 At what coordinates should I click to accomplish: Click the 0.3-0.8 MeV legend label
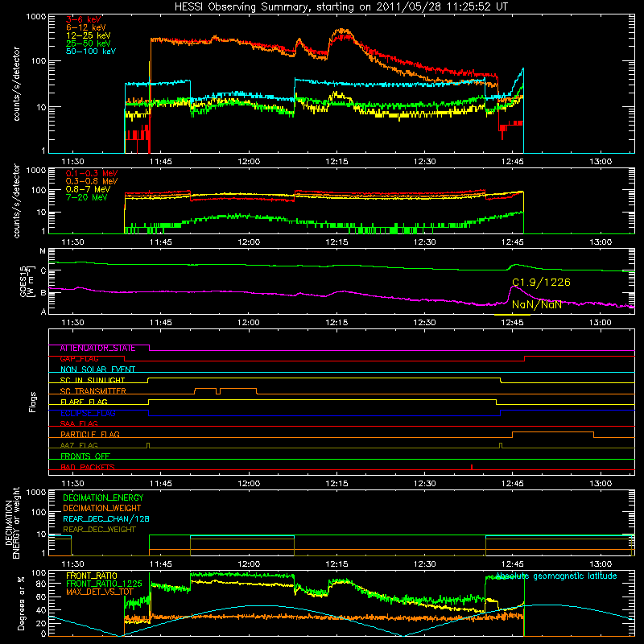coord(92,181)
